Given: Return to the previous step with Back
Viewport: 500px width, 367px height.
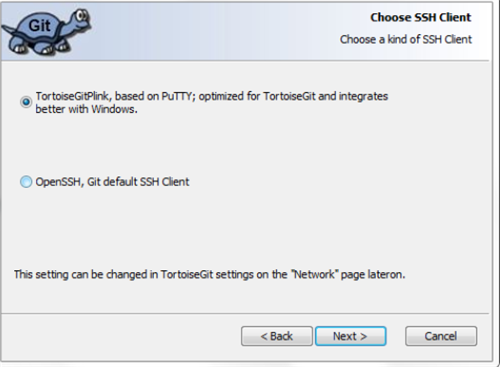Looking at the screenshot, I should 277,336.
